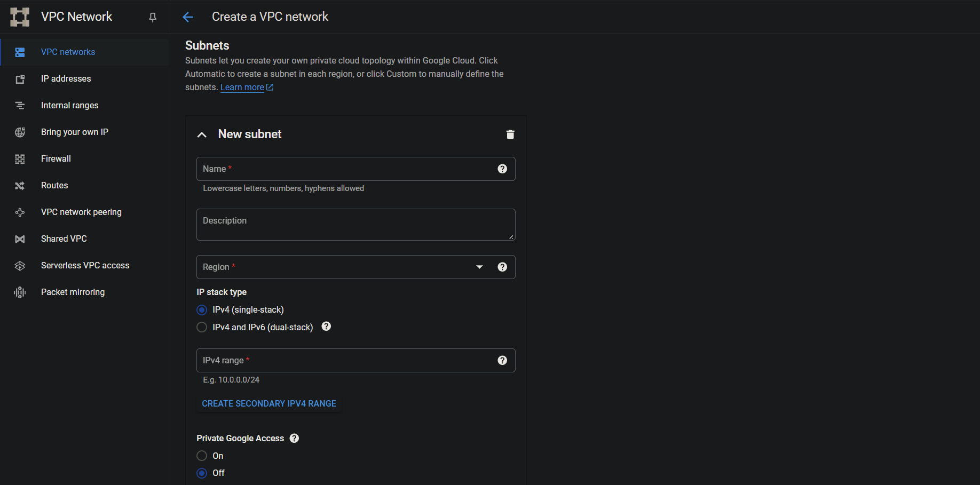The height and width of the screenshot is (485, 980).
Task: Open help for the Region field
Action: click(x=502, y=267)
